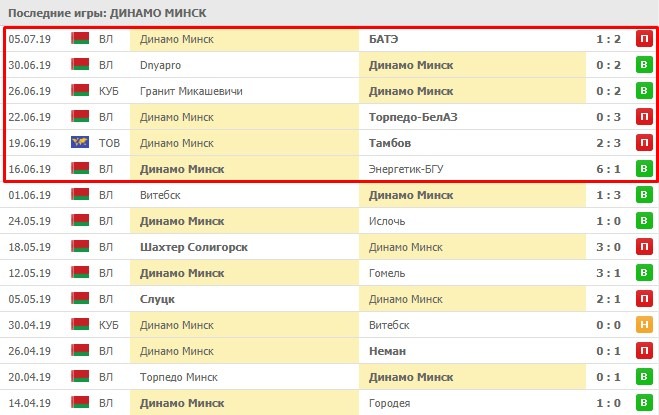
Task: Open Тамбов team link
Action: click(x=392, y=143)
